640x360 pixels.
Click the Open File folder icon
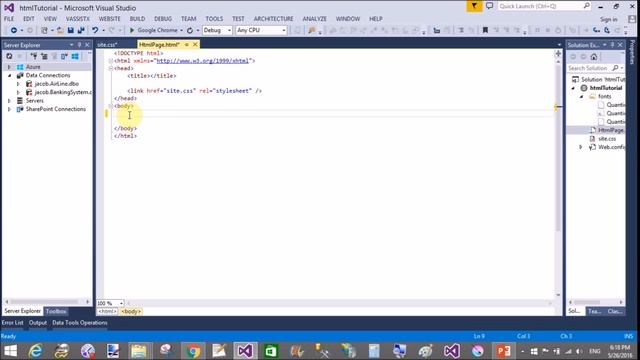(60, 30)
